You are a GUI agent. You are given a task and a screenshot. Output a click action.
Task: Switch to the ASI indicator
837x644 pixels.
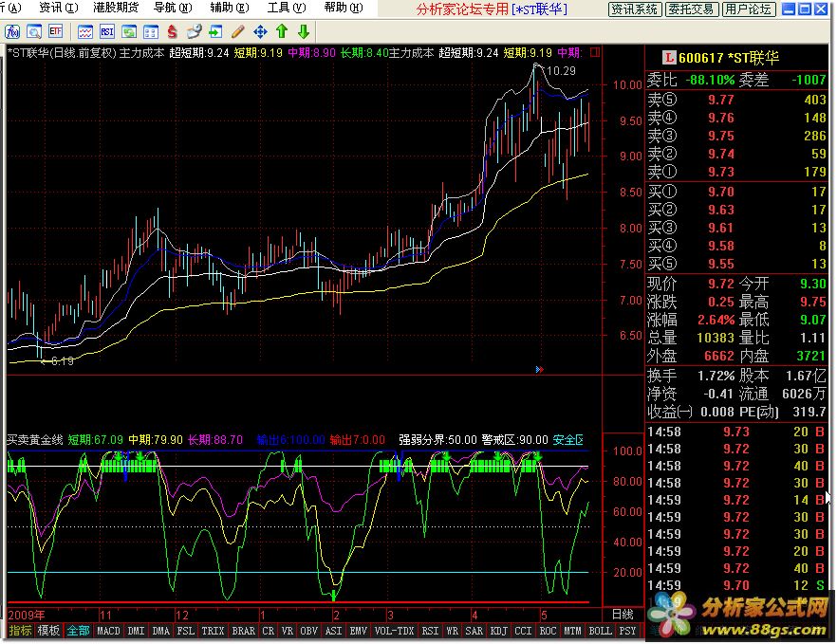(334, 631)
